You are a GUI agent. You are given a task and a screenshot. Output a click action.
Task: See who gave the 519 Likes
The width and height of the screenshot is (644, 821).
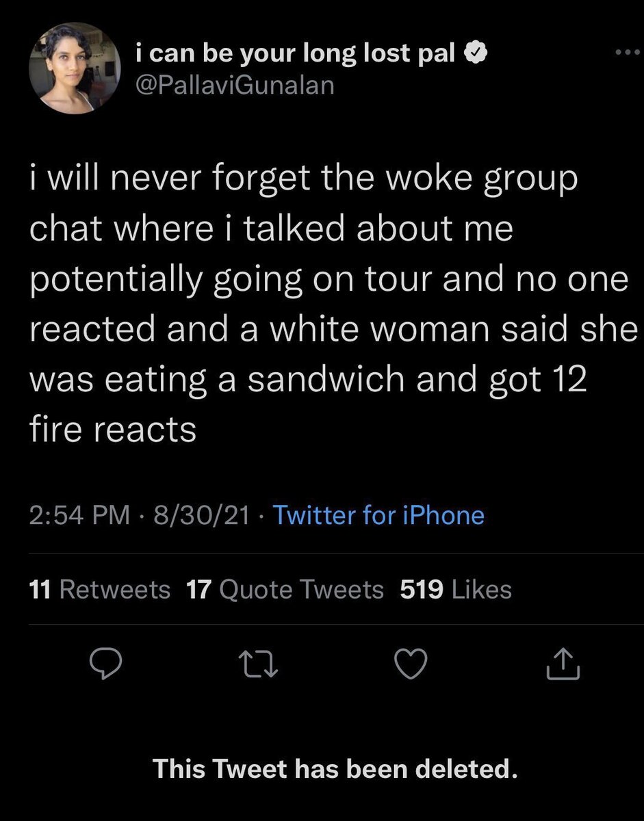pos(456,589)
